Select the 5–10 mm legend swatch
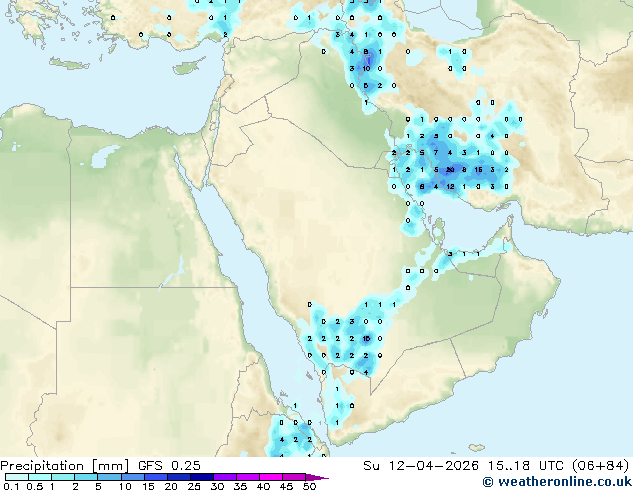The height and width of the screenshot is (490, 634). coord(109,477)
